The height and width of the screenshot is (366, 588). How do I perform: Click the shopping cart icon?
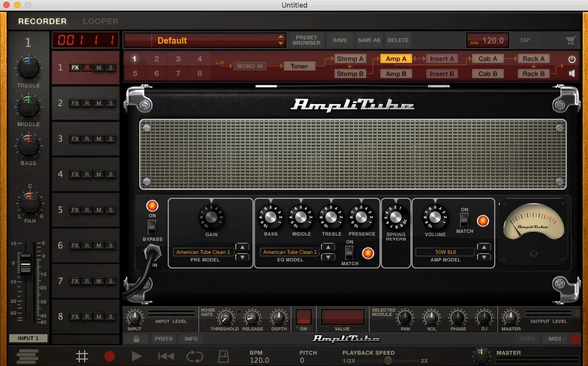click(x=570, y=40)
